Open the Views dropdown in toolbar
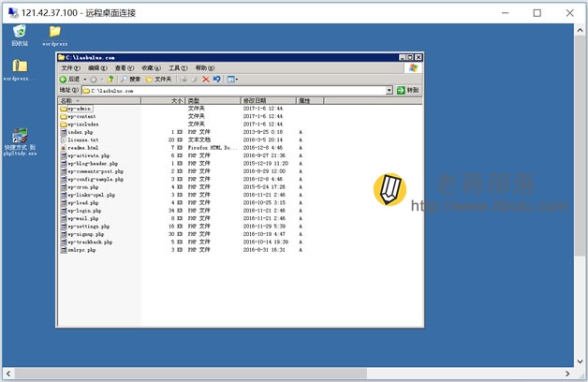Image resolution: width=588 pixels, height=382 pixels. pos(232,79)
